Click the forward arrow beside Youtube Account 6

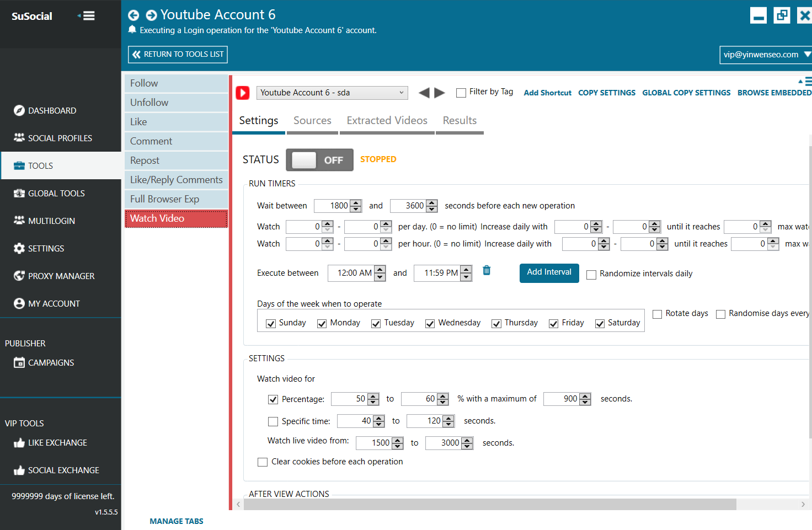coord(151,15)
